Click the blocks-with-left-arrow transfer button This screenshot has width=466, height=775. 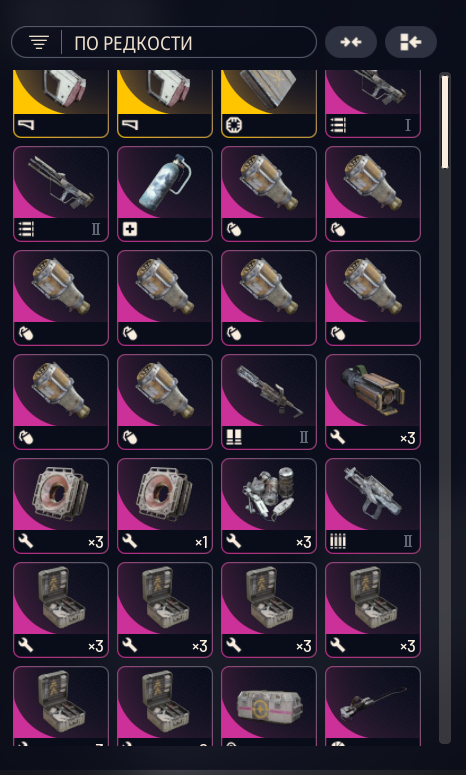point(411,43)
